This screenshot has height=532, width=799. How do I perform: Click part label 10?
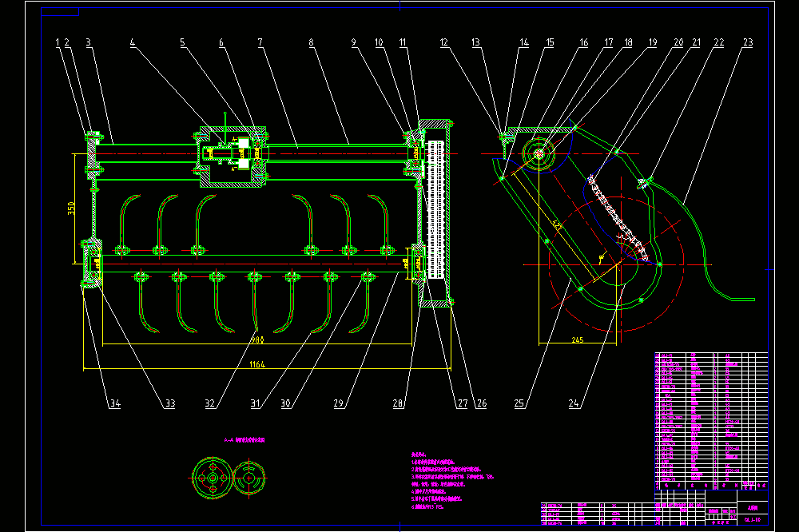click(x=379, y=43)
